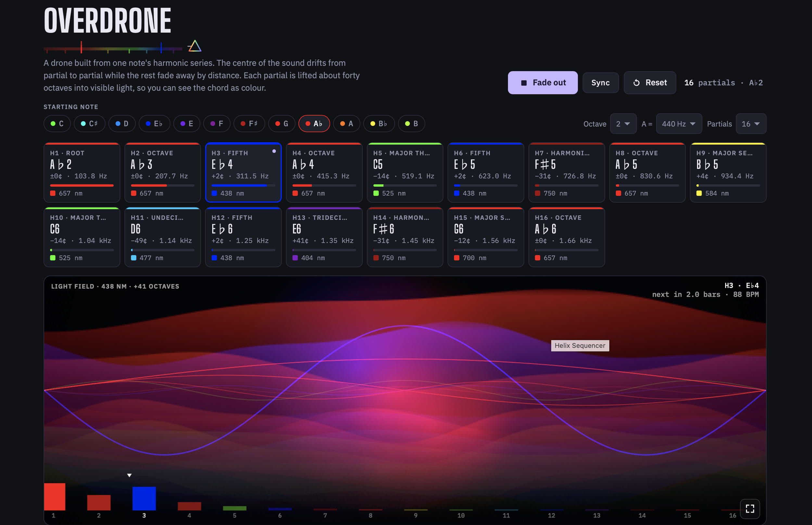Click the fullscreen icon in light field
Image resolution: width=812 pixels, height=525 pixels.
point(750,509)
